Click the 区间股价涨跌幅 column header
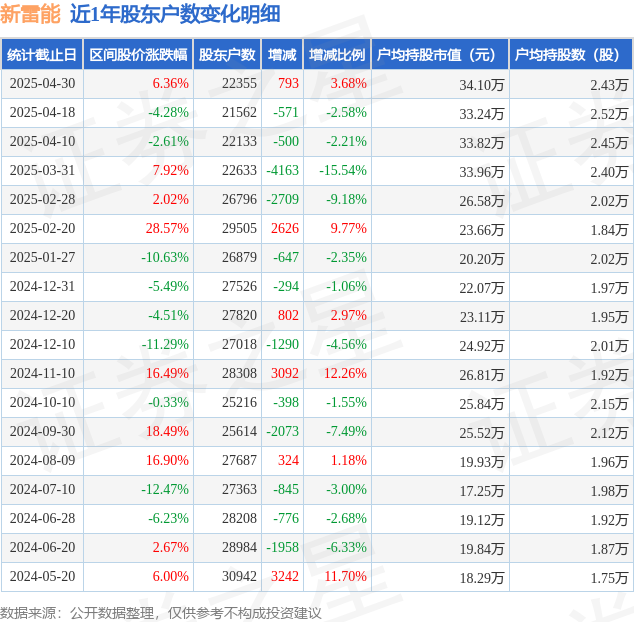This screenshot has height=622, width=634. point(138,55)
